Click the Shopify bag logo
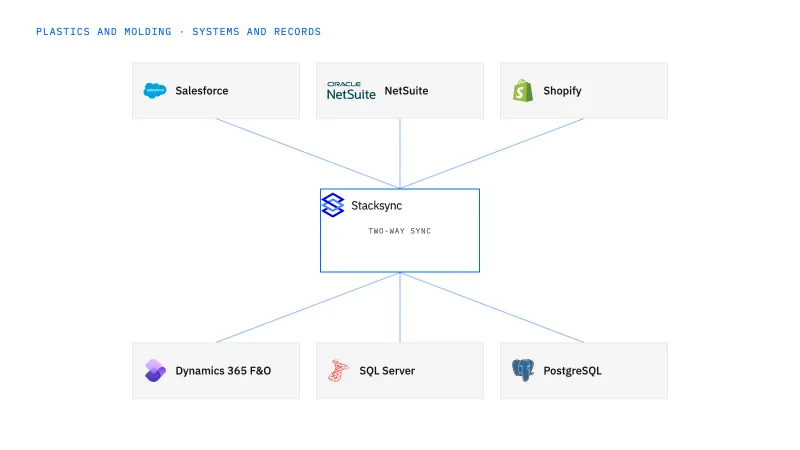Viewport: 800px width, 450px height. (523, 91)
